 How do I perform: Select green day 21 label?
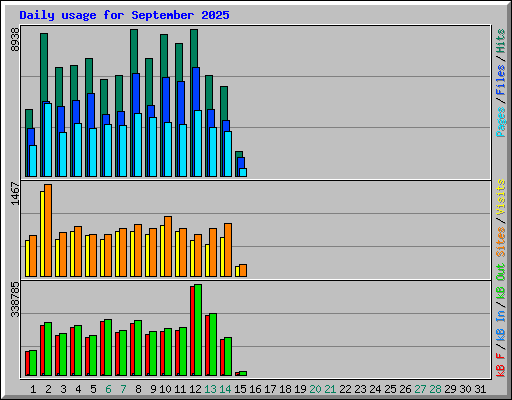pyautogui.click(x=330, y=389)
